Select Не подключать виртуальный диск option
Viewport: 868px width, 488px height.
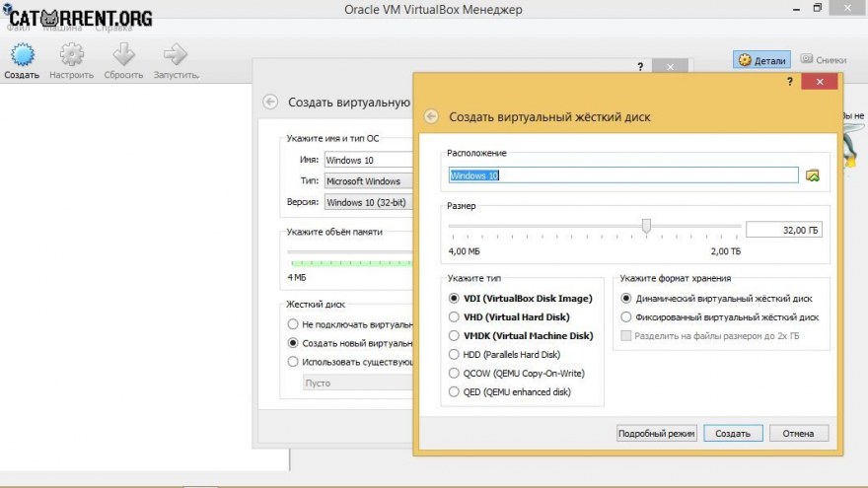pos(350,324)
